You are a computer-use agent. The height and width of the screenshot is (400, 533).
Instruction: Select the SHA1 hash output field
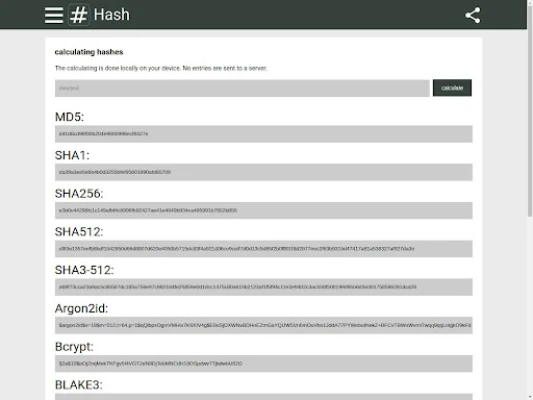click(x=264, y=172)
